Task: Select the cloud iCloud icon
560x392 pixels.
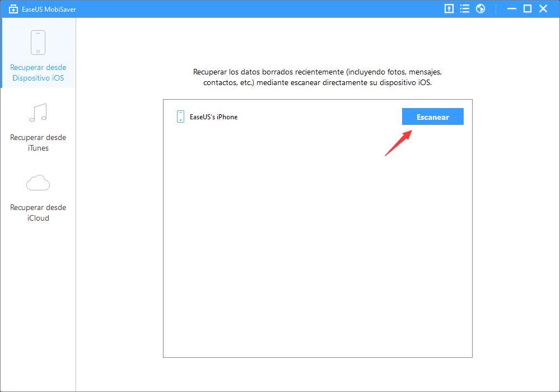Action: coord(38,183)
